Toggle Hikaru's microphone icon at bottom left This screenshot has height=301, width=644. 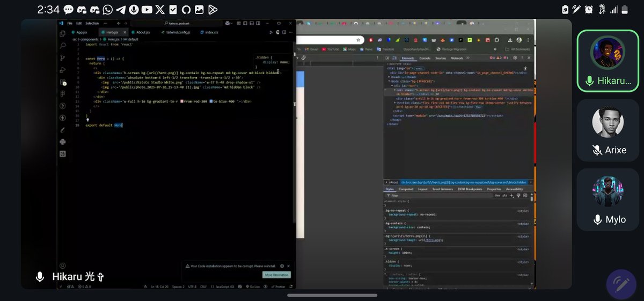point(40,277)
